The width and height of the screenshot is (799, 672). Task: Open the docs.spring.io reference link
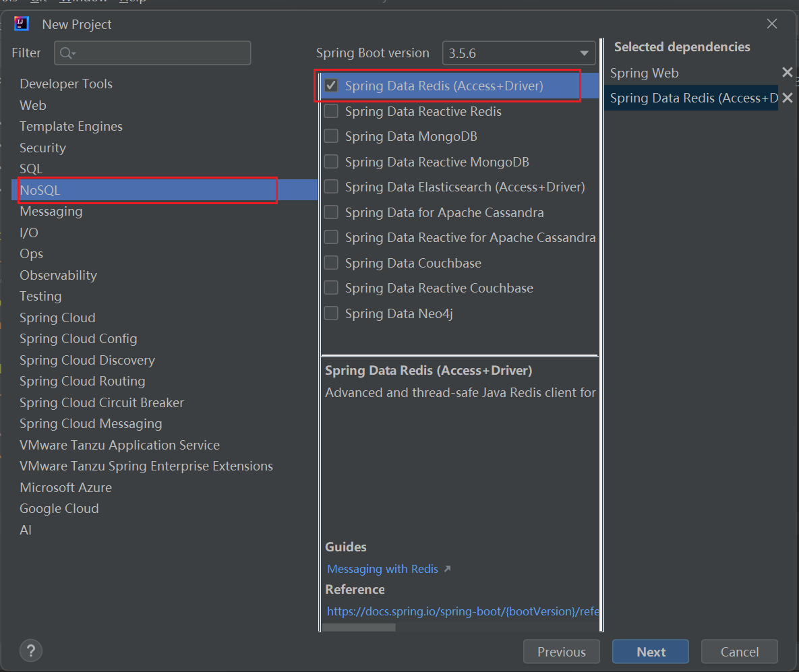click(463, 611)
